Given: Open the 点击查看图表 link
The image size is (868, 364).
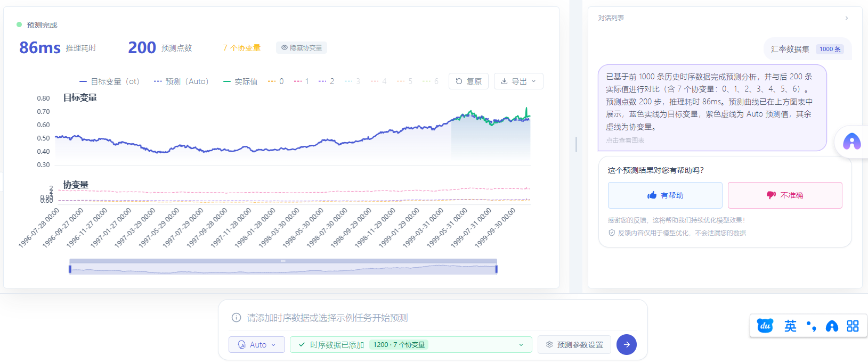Looking at the screenshot, I should point(625,140).
